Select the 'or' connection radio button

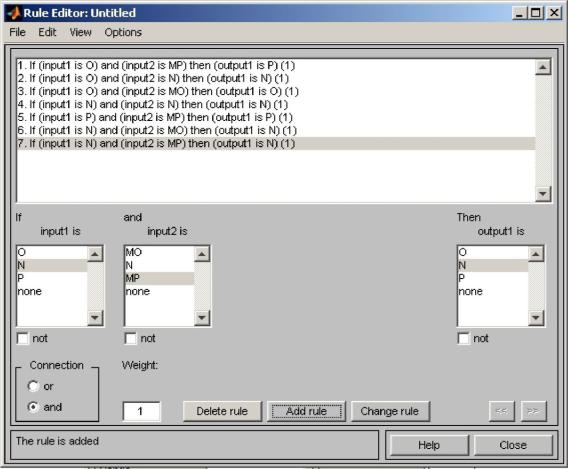[33, 386]
